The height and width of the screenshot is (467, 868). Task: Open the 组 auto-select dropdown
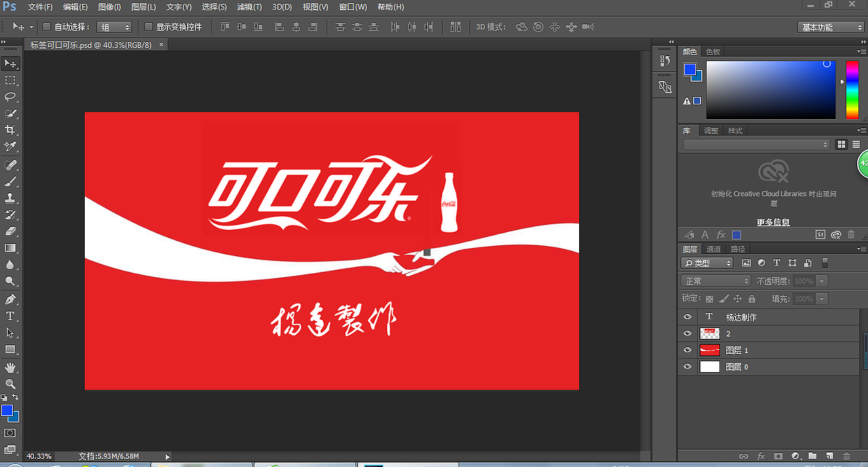114,27
